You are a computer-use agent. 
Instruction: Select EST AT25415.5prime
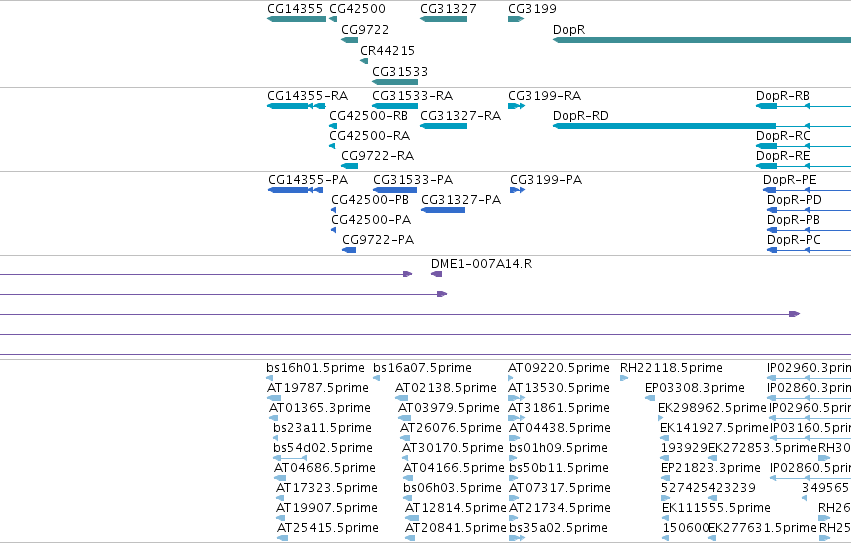click(283, 538)
